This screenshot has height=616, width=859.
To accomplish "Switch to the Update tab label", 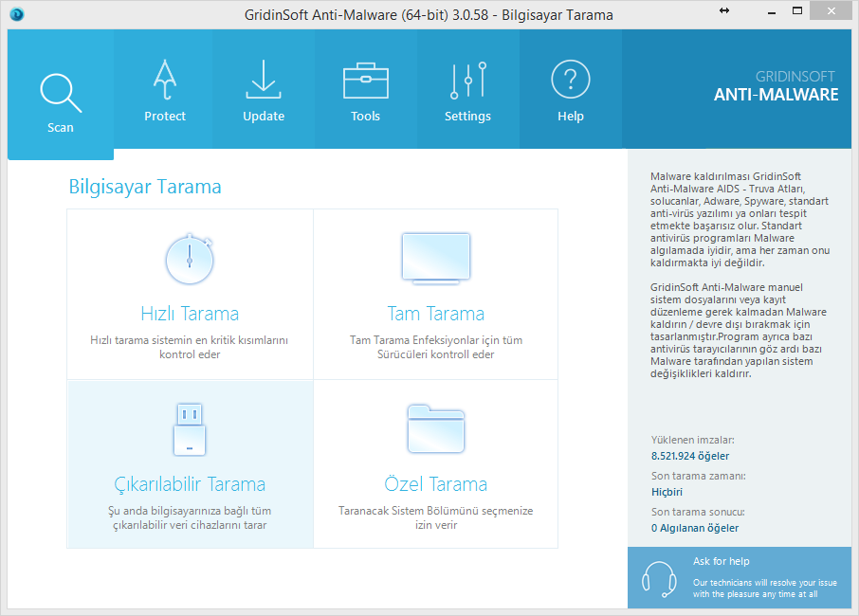I will [264, 116].
